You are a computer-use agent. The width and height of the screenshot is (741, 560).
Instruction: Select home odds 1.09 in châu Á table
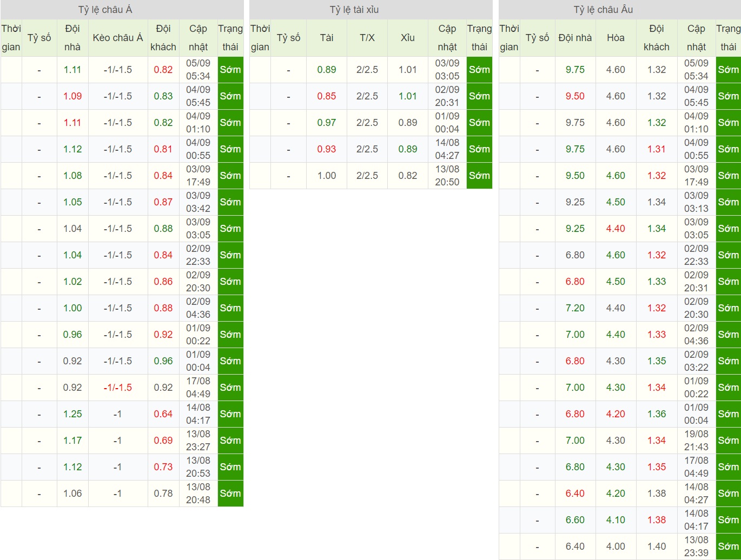click(72, 96)
